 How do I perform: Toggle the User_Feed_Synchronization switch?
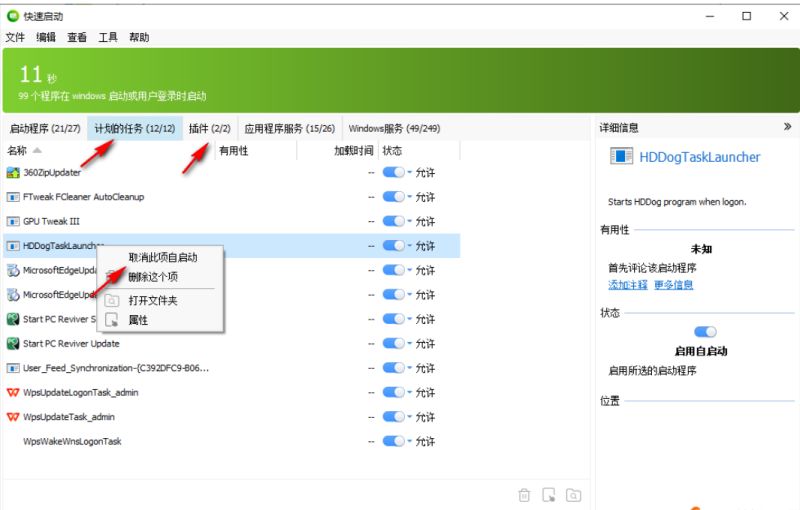(x=393, y=368)
